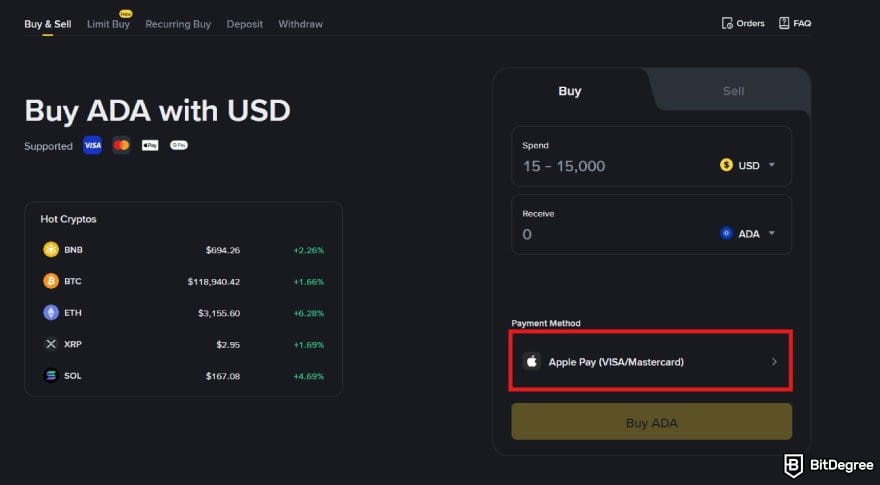This screenshot has height=485, width=880.
Task: Select XRP in Hot Cryptos
Action: click(184, 344)
